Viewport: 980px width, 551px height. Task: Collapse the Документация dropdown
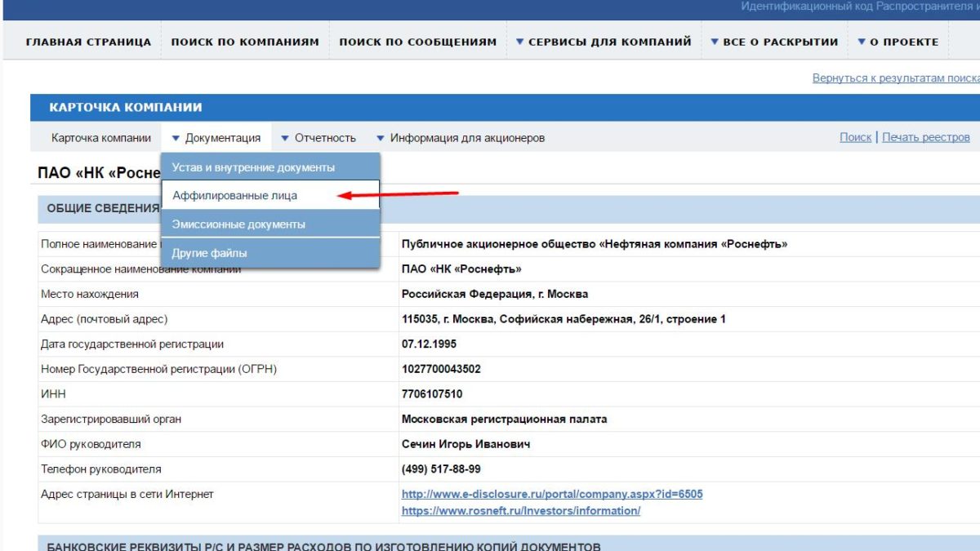tap(216, 138)
